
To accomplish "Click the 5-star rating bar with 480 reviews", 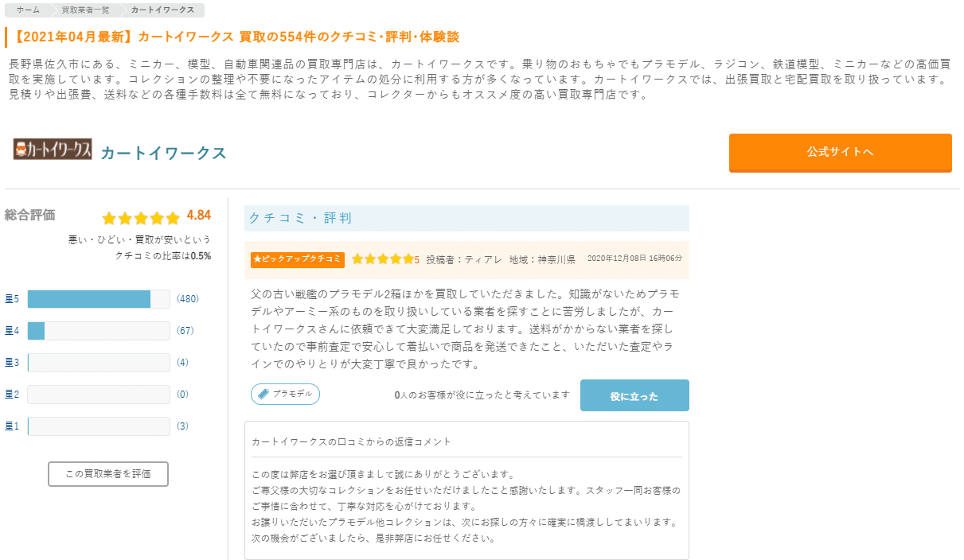I will [99, 299].
